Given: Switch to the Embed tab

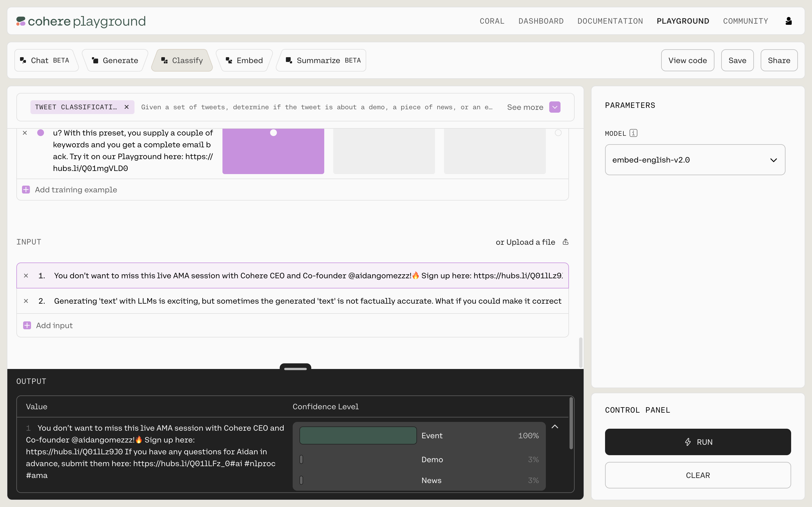Looking at the screenshot, I should click(244, 60).
